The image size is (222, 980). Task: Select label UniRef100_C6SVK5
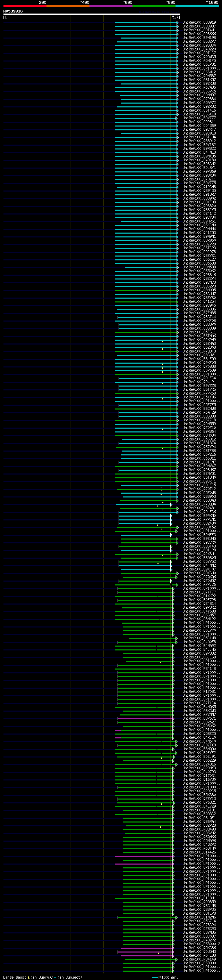click(x=199, y=91)
